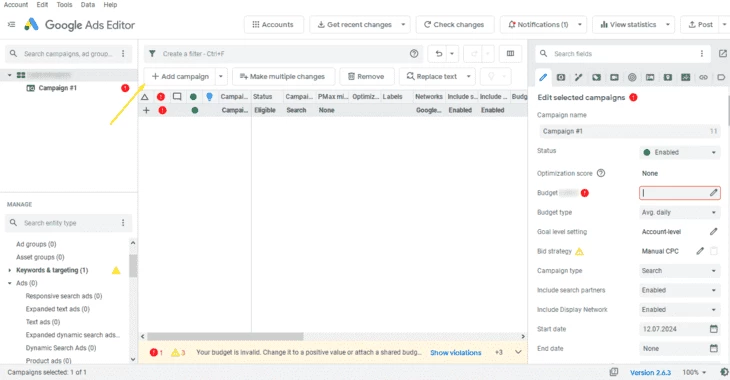Click the Undo arrow icon
This screenshot has height=380, width=730.
coord(439,54)
